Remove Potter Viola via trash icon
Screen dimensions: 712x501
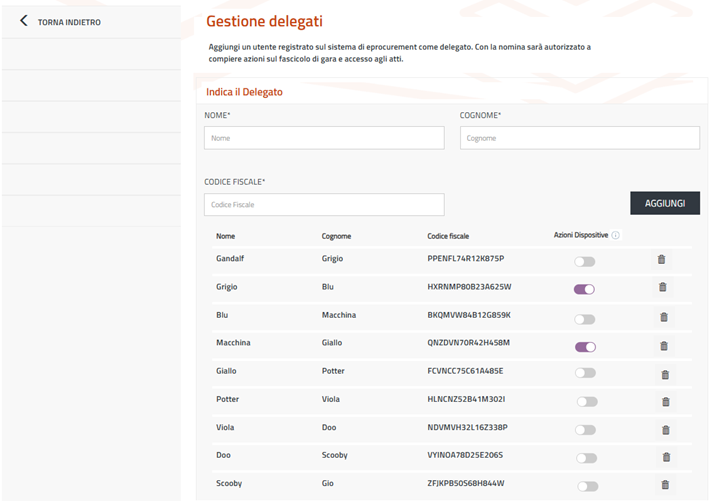(665, 402)
